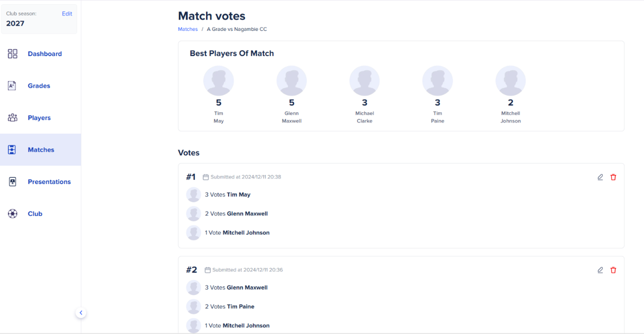Click the Edit club season link

pos(67,14)
